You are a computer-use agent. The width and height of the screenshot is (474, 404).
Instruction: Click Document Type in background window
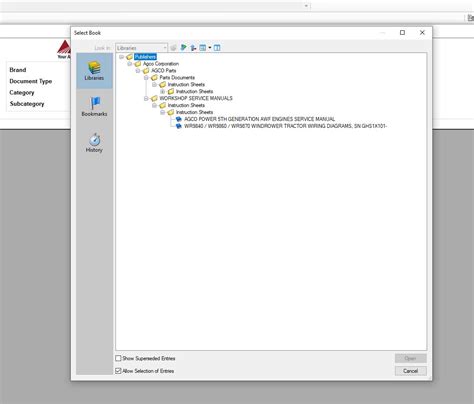click(x=31, y=81)
